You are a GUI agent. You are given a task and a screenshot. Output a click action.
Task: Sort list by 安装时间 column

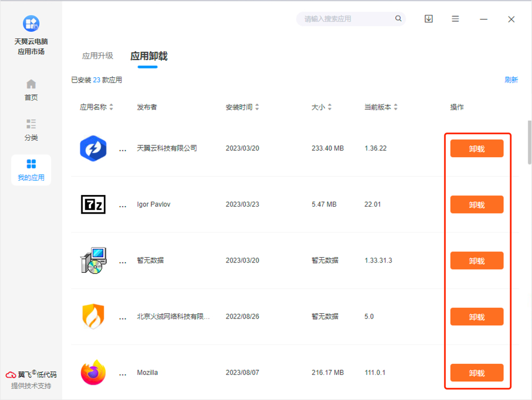pos(242,107)
